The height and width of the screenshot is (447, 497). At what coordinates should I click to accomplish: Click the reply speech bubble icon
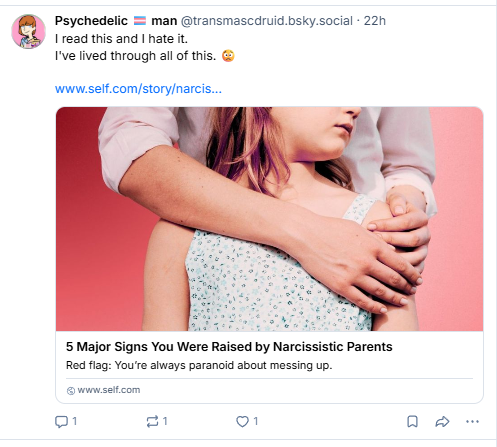[61, 422]
